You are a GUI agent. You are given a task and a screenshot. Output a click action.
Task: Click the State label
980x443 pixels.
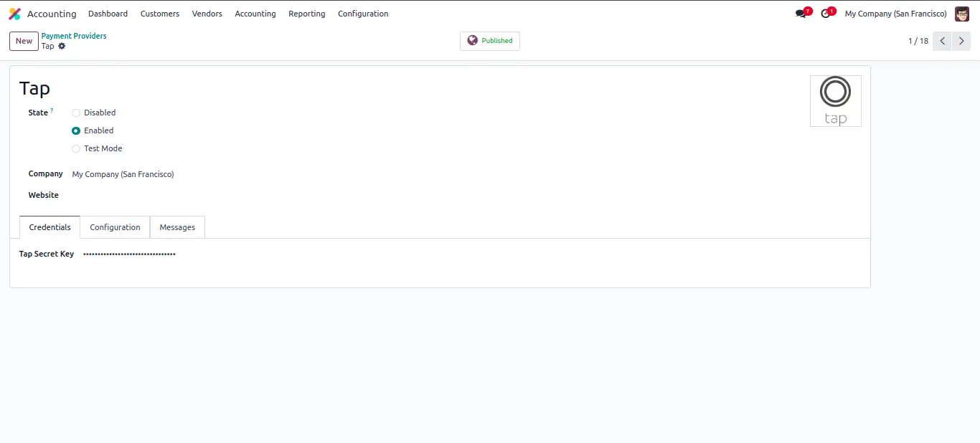(x=38, y=113)
